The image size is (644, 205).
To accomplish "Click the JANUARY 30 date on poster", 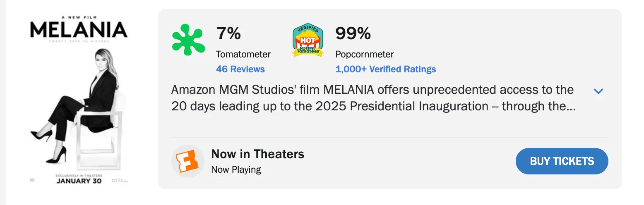I will [79, 181].
